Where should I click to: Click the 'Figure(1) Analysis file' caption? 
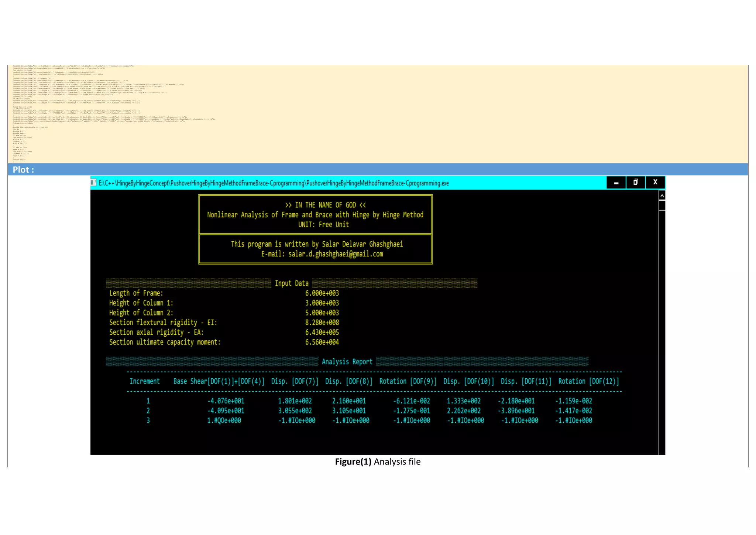(378, 462)
